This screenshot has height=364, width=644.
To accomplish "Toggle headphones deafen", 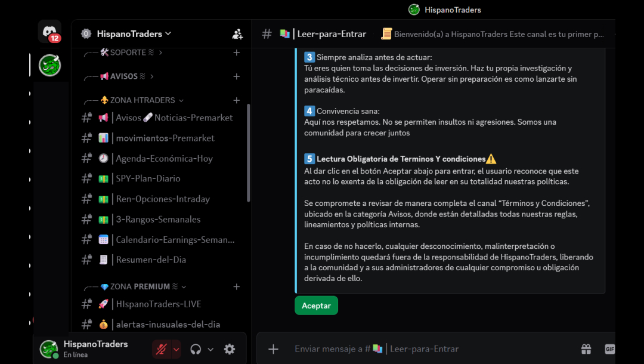I will coord(196,350).
